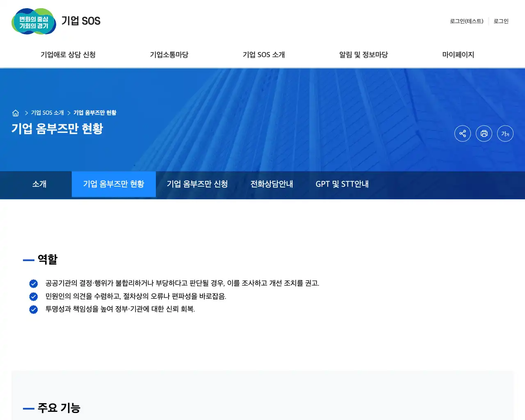The width and height of the screenshot is (525, 420).
Task: Click the third checkmark bullet icon
Action: (x=33, y=310)
